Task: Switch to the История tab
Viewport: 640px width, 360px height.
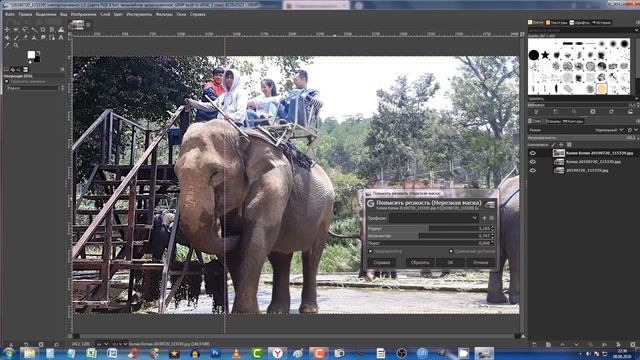Action: click(602, 22)
